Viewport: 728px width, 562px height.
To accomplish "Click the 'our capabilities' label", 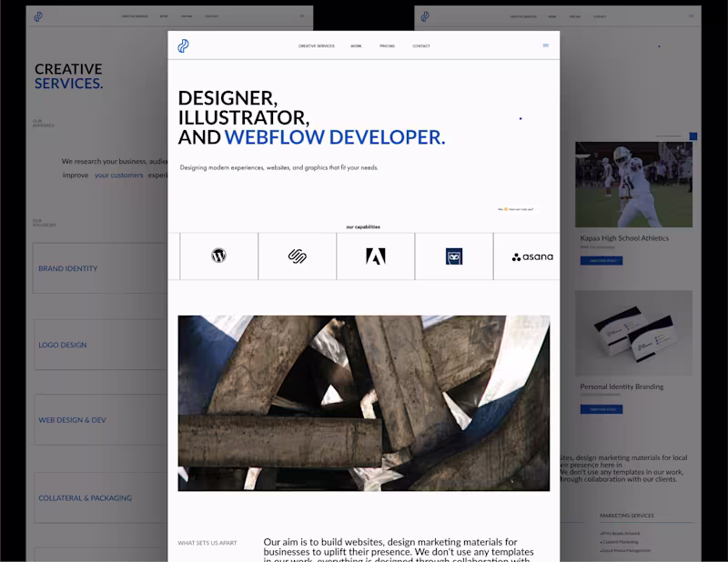I will point(363,227).
